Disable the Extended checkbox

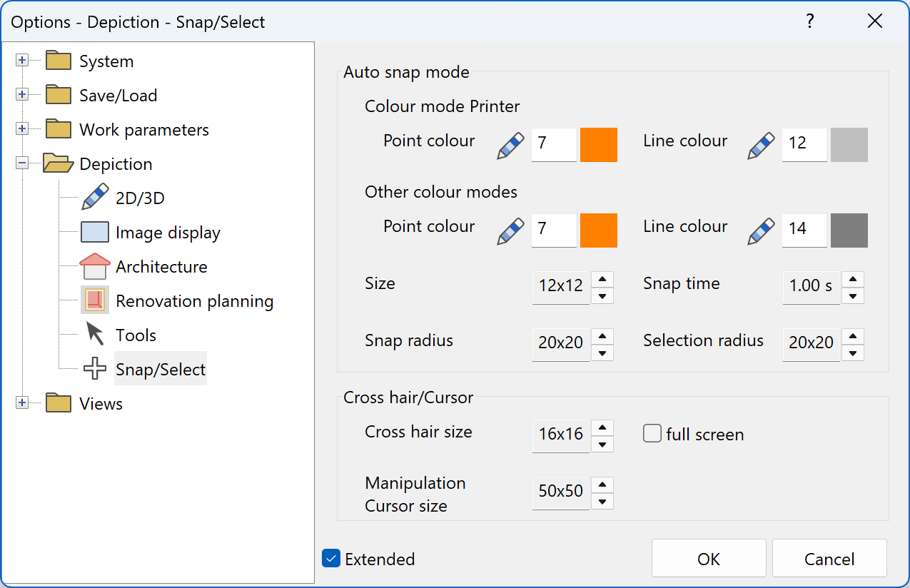330,559
